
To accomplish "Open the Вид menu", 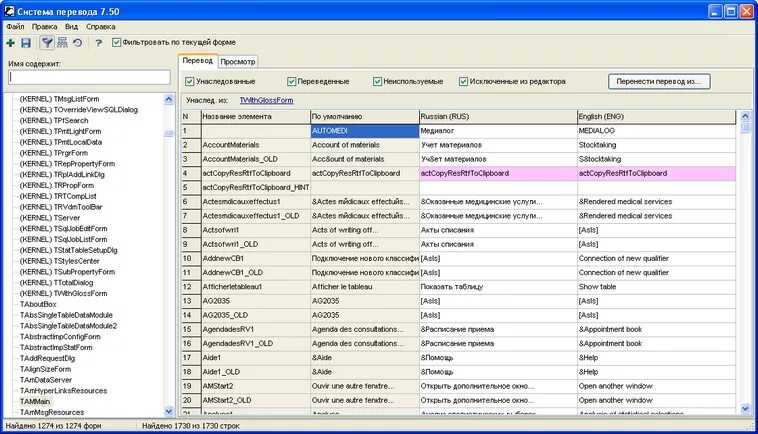I will [71, 27].
